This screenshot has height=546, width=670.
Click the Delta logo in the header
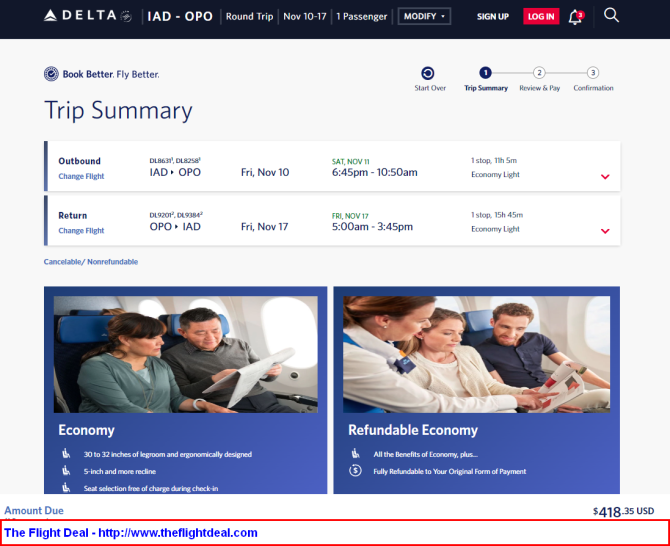[87, 16]
